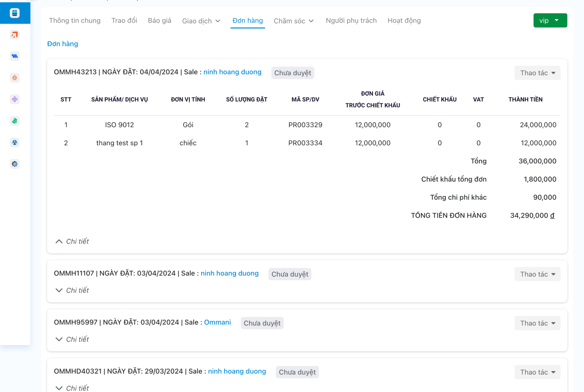Viewport: 584px width, 392px height.
Task: Click the orange arrow sidebar icon
Action: point(14,35)
